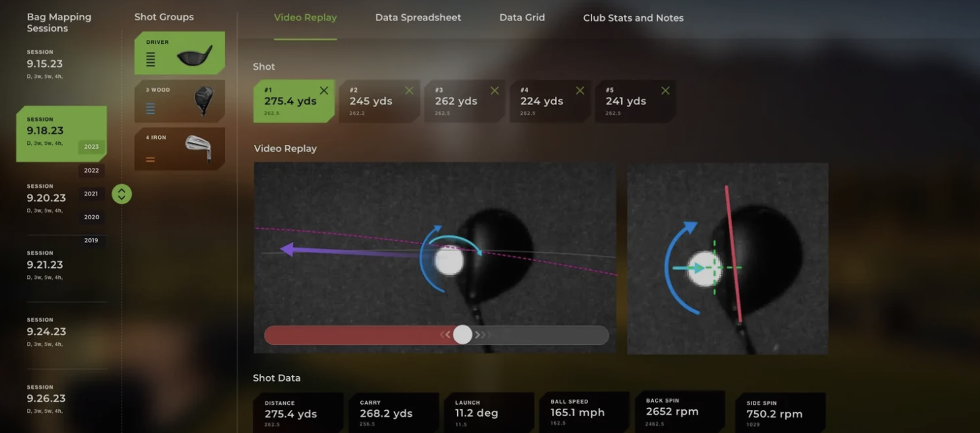Open Club Stats and Notes tab
The height and width of the screenshot is (433, 980).
click(633, 18)
